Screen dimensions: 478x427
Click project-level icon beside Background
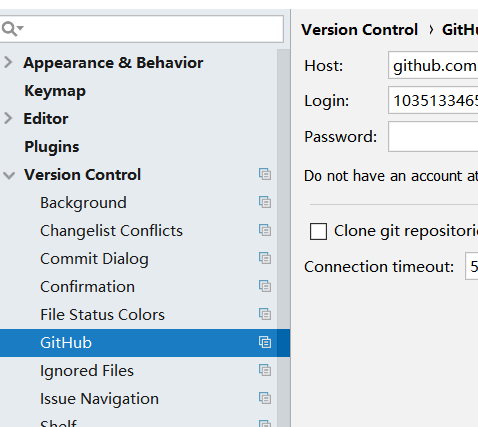click(265, 202)
